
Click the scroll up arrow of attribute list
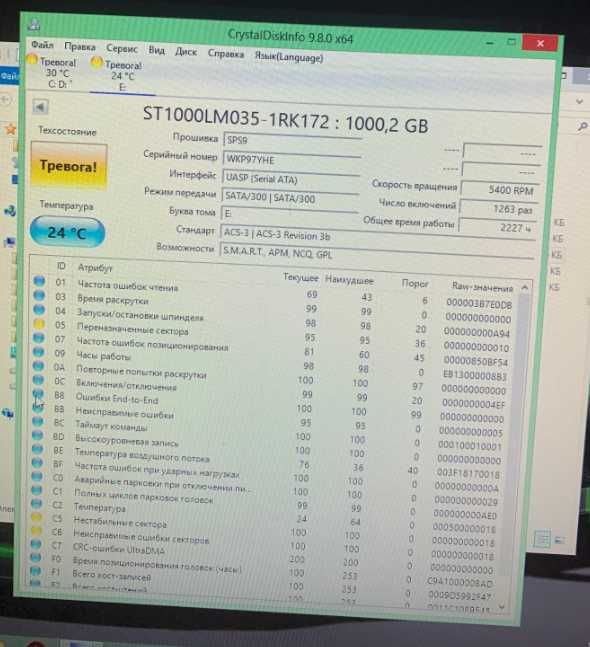pyautogui.click(x=525, y=288)
